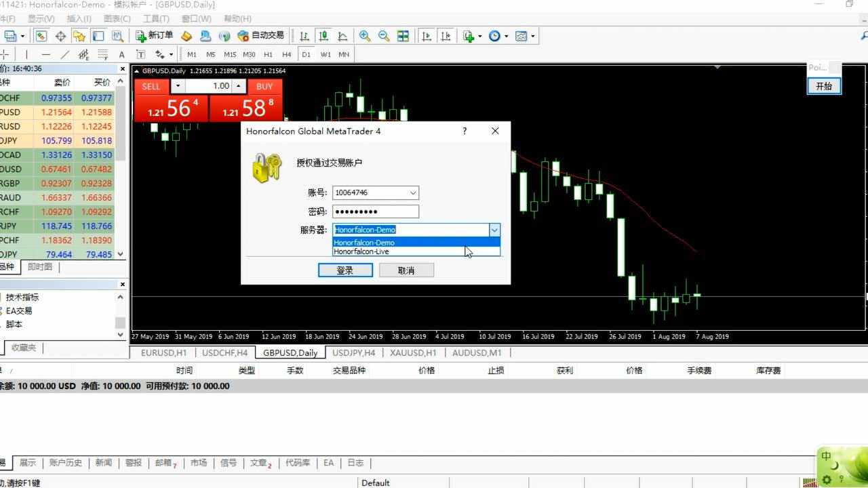868x488 pixels.
Task: Switch timeframe to M5
Action: [x=211, y=54]
